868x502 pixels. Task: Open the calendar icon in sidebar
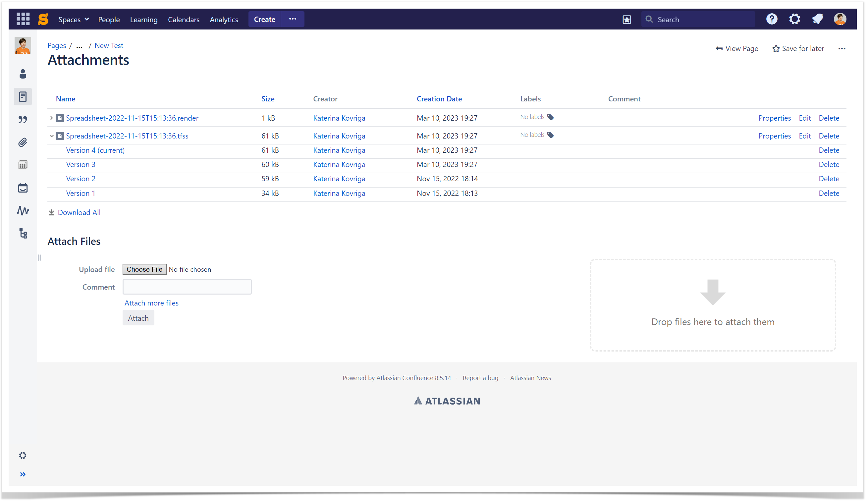tap(23, 188)
